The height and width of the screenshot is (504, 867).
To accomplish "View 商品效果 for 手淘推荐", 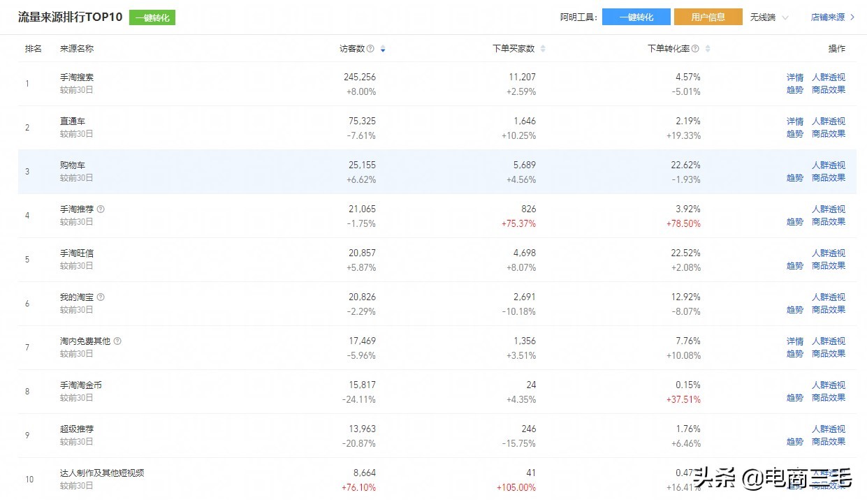I will [829, 222].
